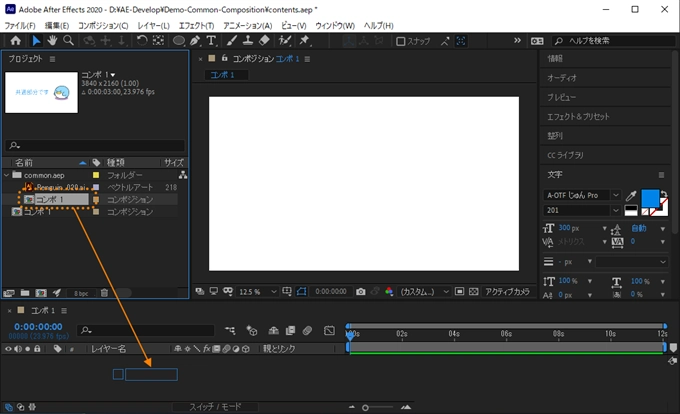Select the Hand tool
Image resolution: width=680 pixels, height=414 pixels.
tap(52, 41)
